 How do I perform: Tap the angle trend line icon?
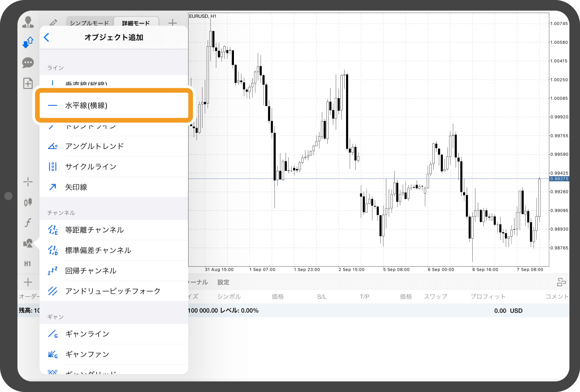click(x=53, y=146)
